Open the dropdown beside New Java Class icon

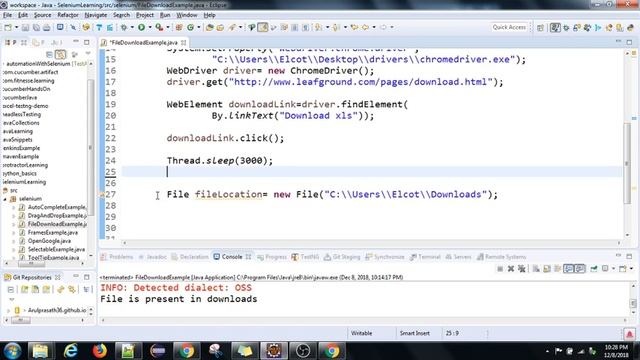tap(199, 27)
